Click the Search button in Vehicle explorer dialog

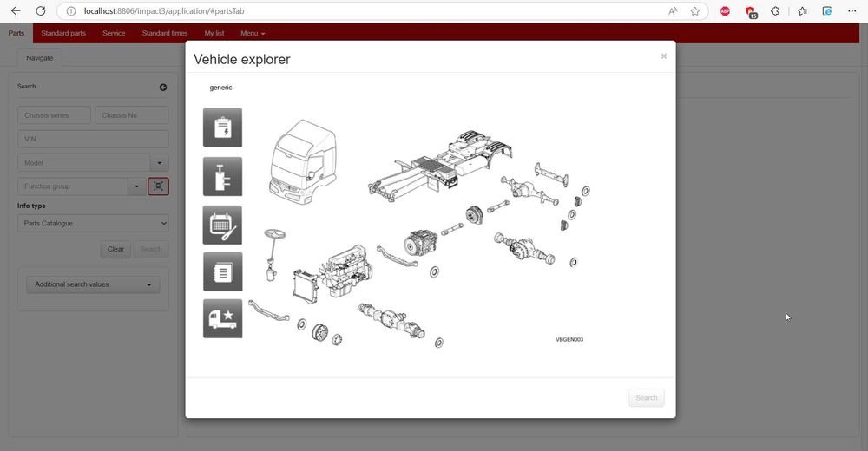pyautogui.click(x=646, y=398)
